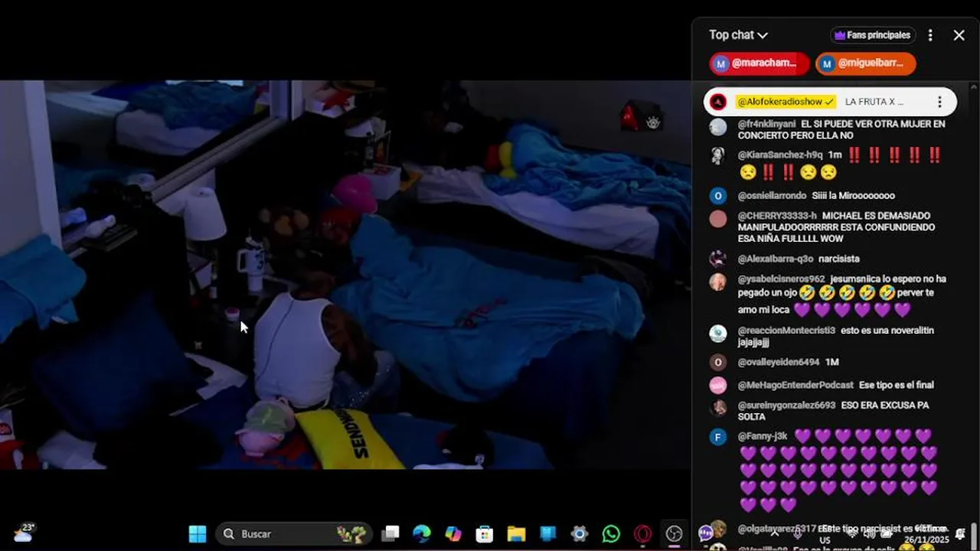The height and width of the screenshot is (551, 980).
Task: Click the message "Ese tipo es el final"
Action: [x=896, y=385]
